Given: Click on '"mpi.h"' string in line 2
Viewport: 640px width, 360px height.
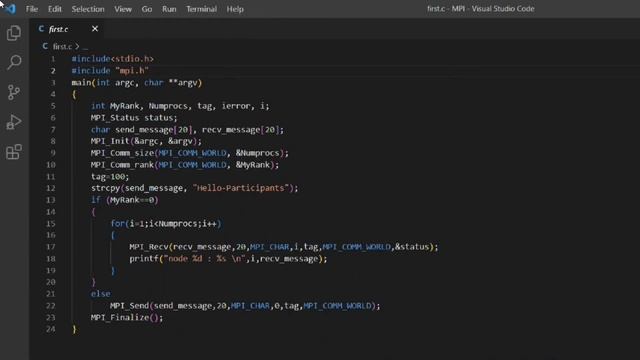Looking at the screenshot, I should point(132,71).
